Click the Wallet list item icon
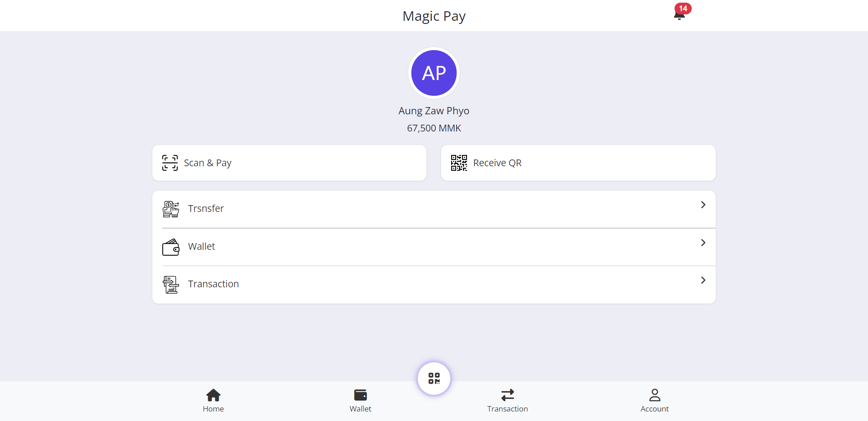Image resolution: width=868 pixels, height=421 pixels. [171, 247]
